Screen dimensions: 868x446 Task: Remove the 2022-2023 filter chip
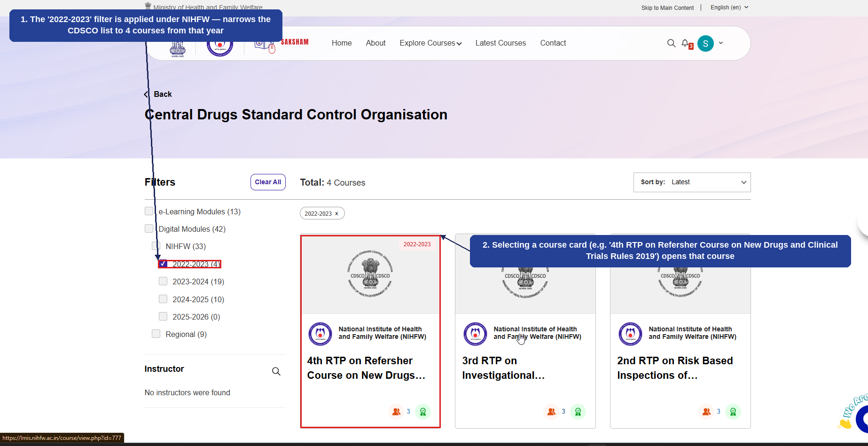336,214
